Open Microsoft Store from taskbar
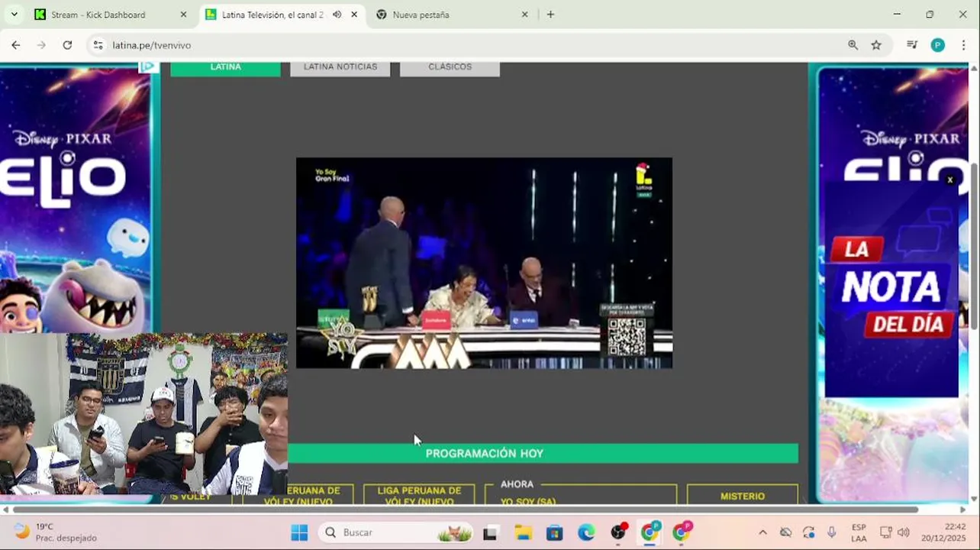Viewport: 980px width, 550px height. click(555, 532)
